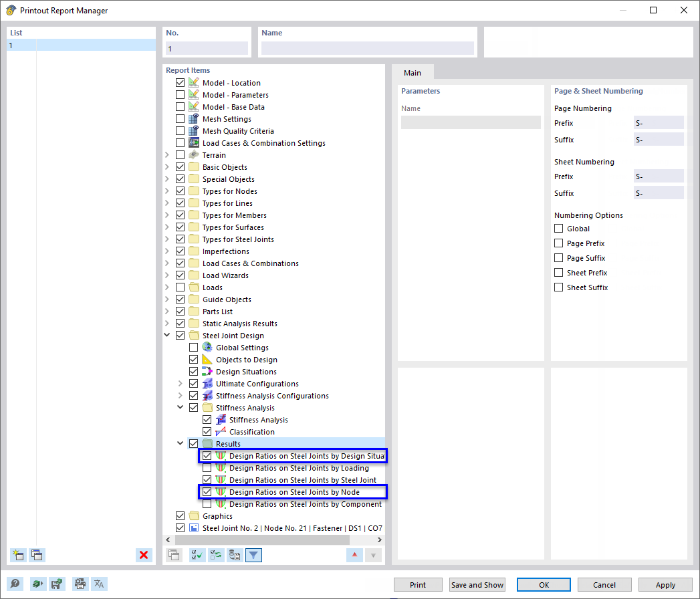Uncheck Design Ratios on Steel Joints by Node
This screenshot has width=700, height=599.
tap(207, 491)
